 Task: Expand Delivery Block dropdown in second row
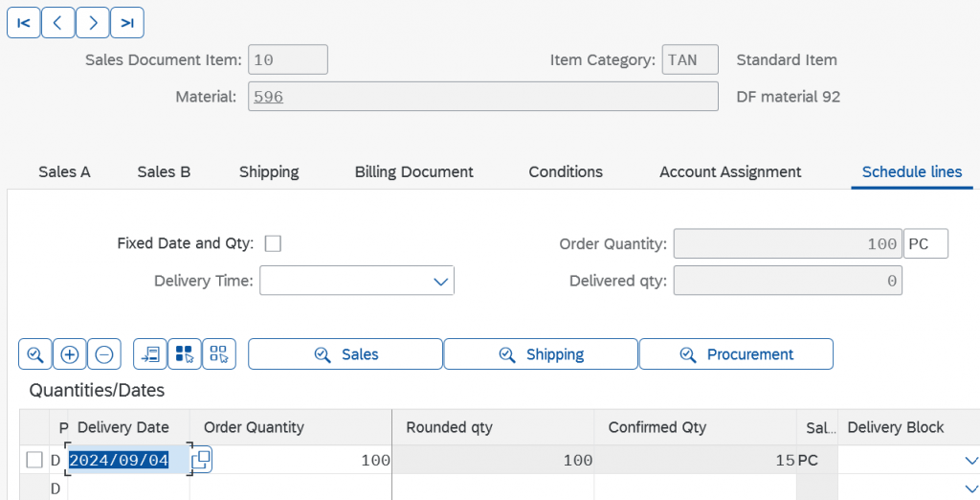click(x=970, y=489)
